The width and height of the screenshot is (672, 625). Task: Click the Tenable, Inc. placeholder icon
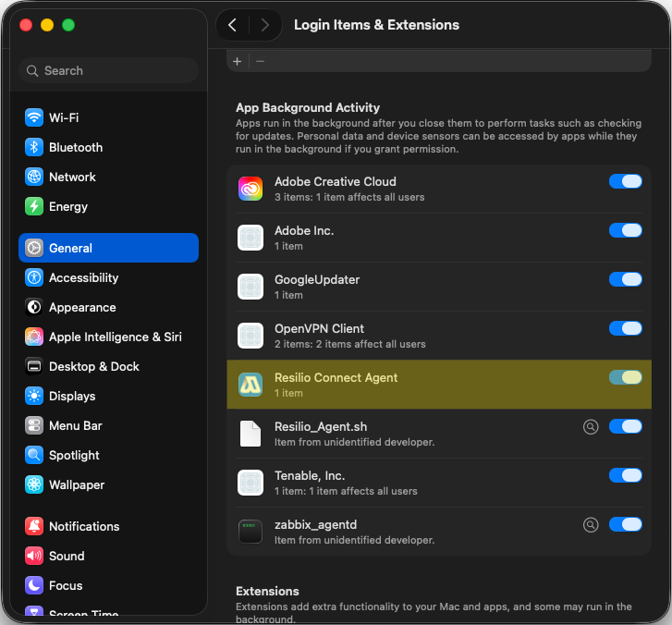coord(250,483)
